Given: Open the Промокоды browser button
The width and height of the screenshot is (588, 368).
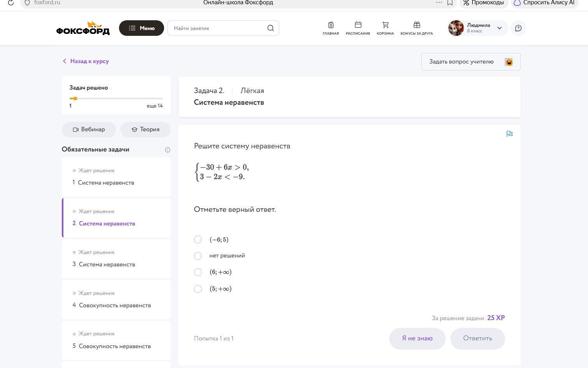Looking at the screenshot, I should click(484, 3).
